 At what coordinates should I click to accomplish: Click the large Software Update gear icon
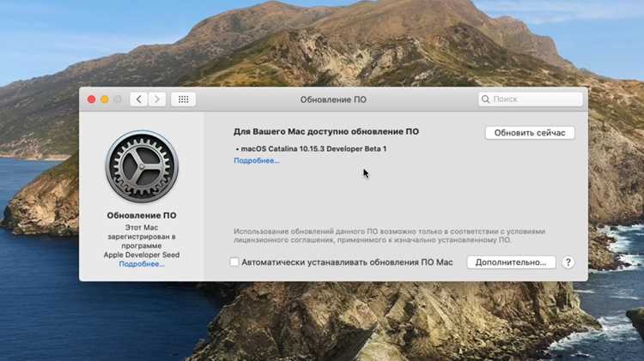point(142,166)
